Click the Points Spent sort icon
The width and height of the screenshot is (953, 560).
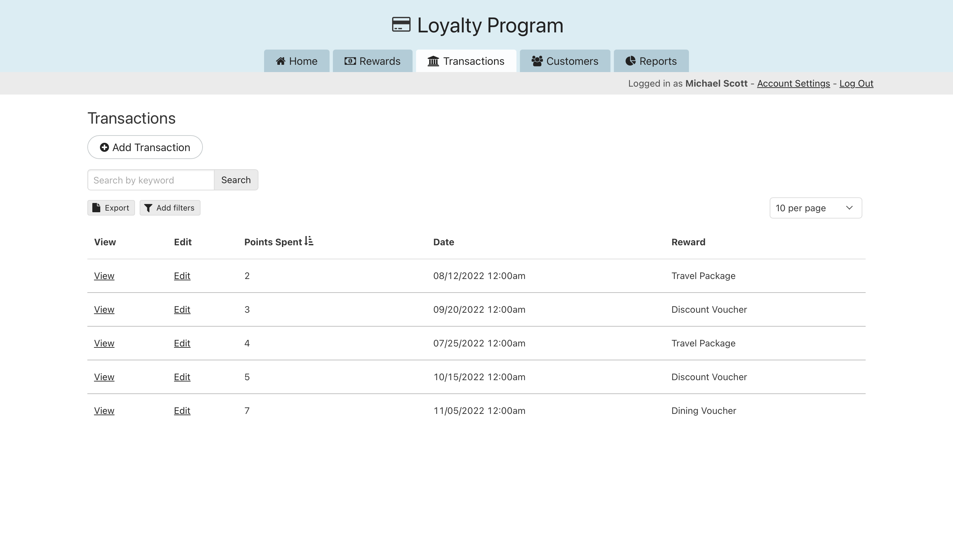click(x=309, y=241)
